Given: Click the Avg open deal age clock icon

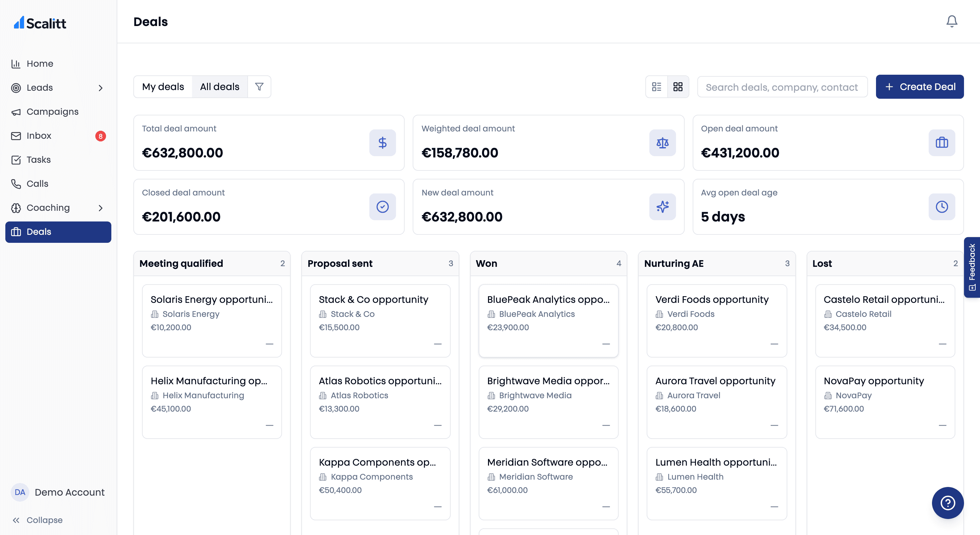Looking at the screenshot, I should pos(942,207).
